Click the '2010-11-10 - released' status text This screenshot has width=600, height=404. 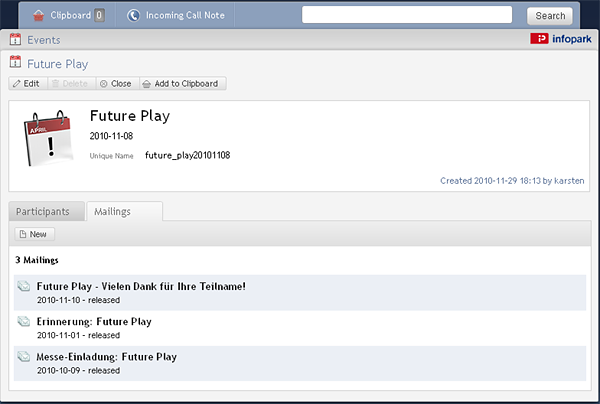(78, 300)
